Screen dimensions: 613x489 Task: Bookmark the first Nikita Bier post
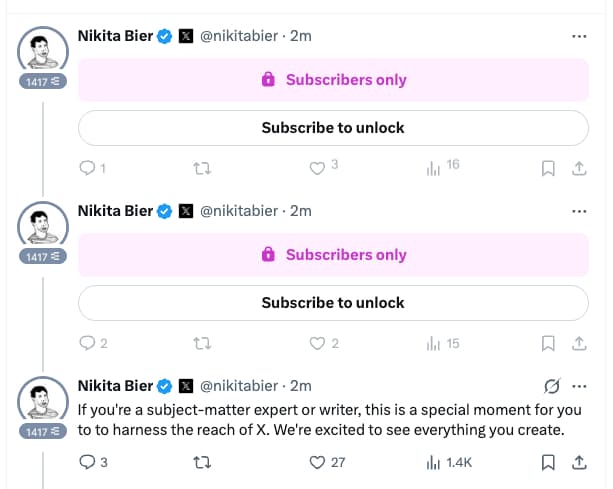(548, 169)
